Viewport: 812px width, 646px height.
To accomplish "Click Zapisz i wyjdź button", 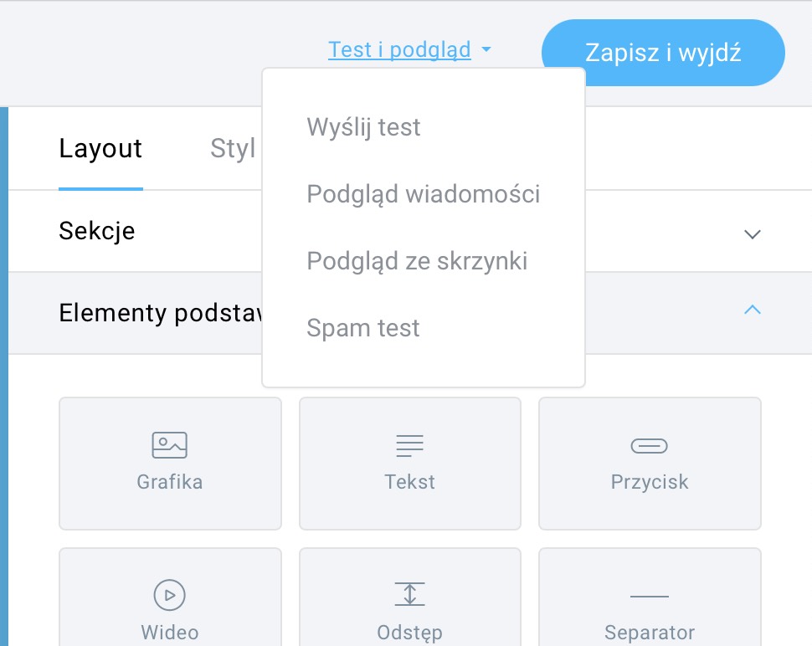I will (x=663, y=53).
